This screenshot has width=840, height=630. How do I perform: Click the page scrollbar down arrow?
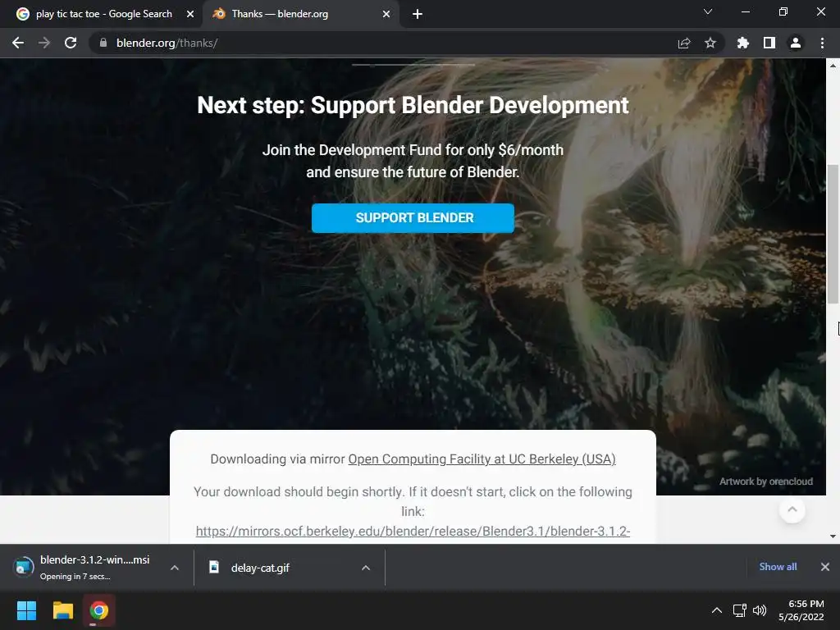(x=833, y=536)
